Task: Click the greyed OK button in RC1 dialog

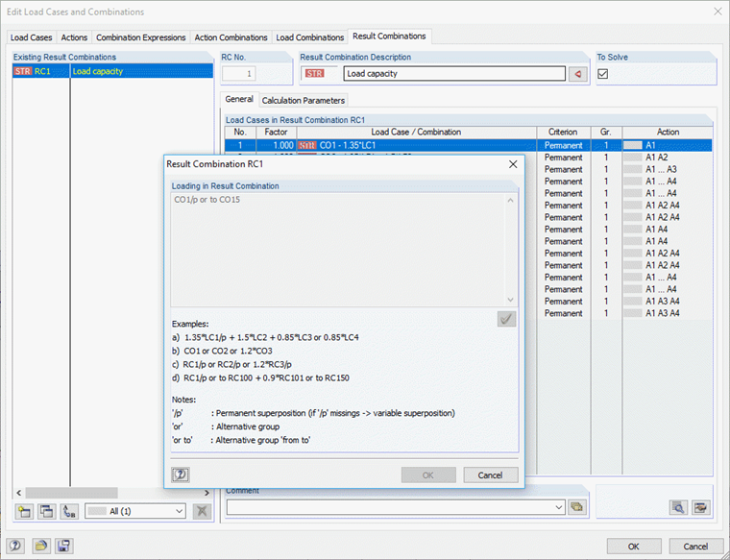Action: (x=428, y=475)
